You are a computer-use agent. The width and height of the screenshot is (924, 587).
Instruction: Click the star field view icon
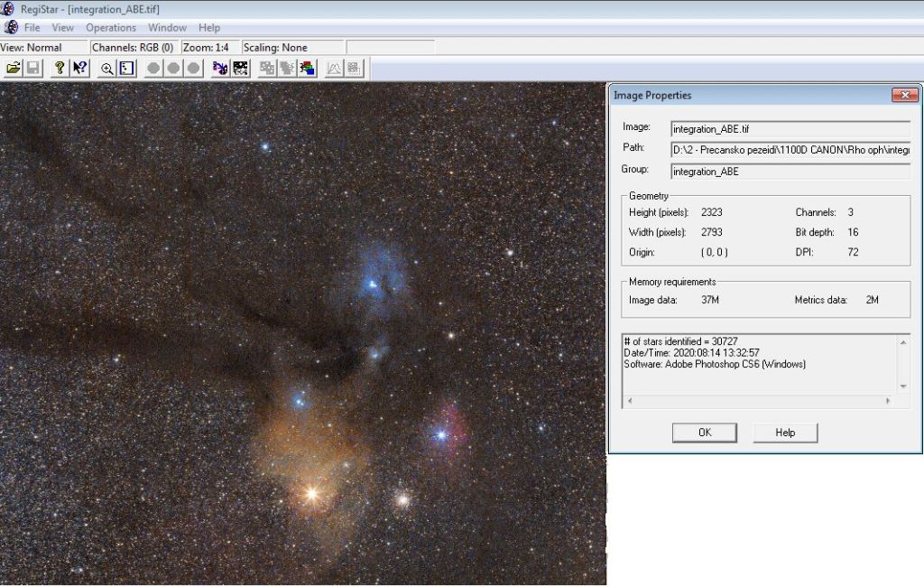tap(126, 68)
